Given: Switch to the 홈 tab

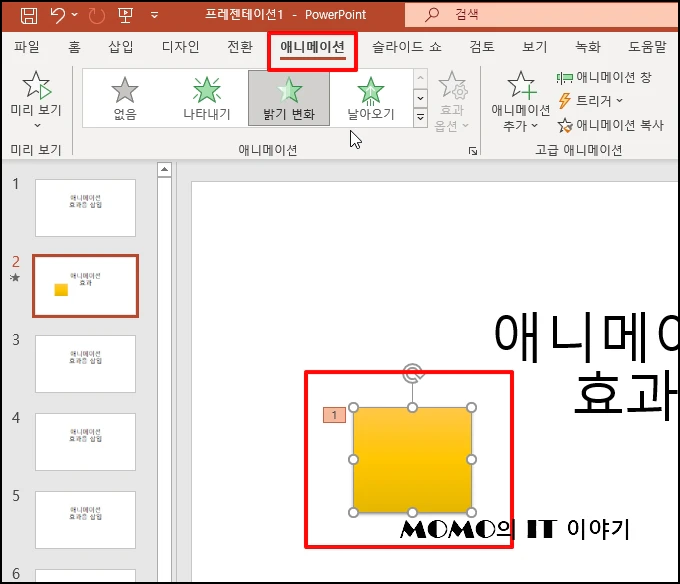Looking at the screenshot, I should [74, 46].
